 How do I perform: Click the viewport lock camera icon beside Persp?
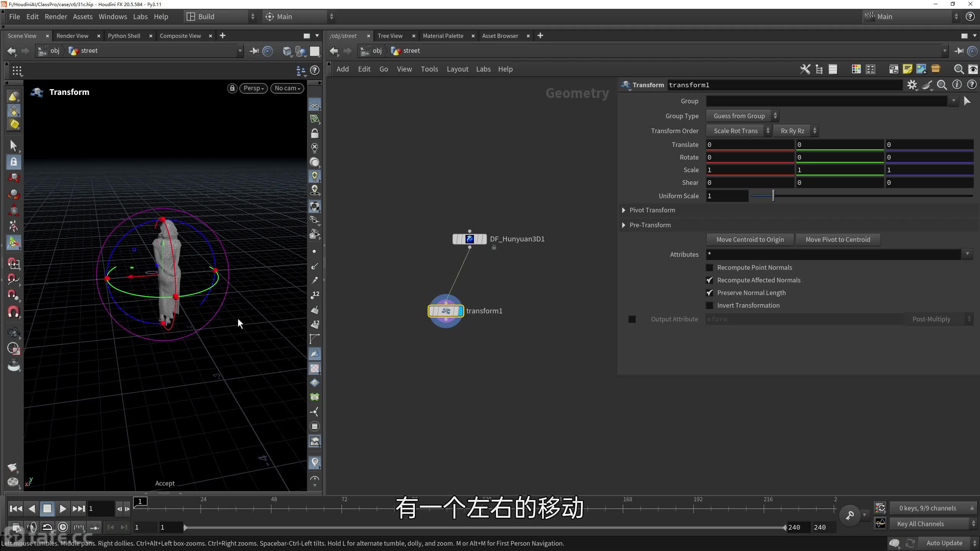[232, 88]
